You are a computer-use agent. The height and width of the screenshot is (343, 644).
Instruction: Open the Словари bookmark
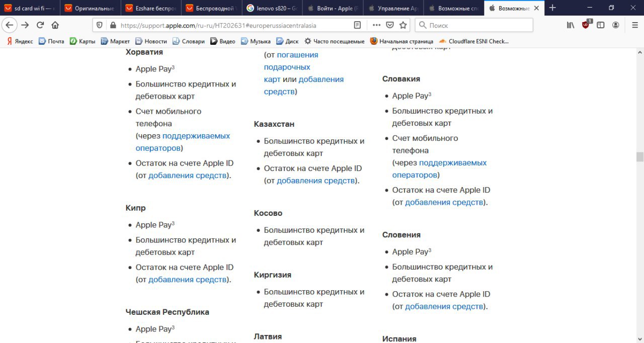189,41
